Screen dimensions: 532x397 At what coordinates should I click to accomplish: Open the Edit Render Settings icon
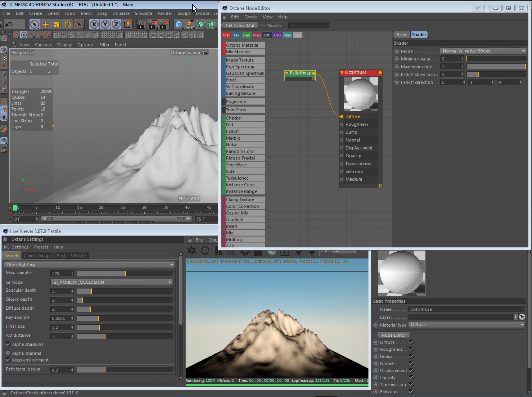(x=164, y=25)
